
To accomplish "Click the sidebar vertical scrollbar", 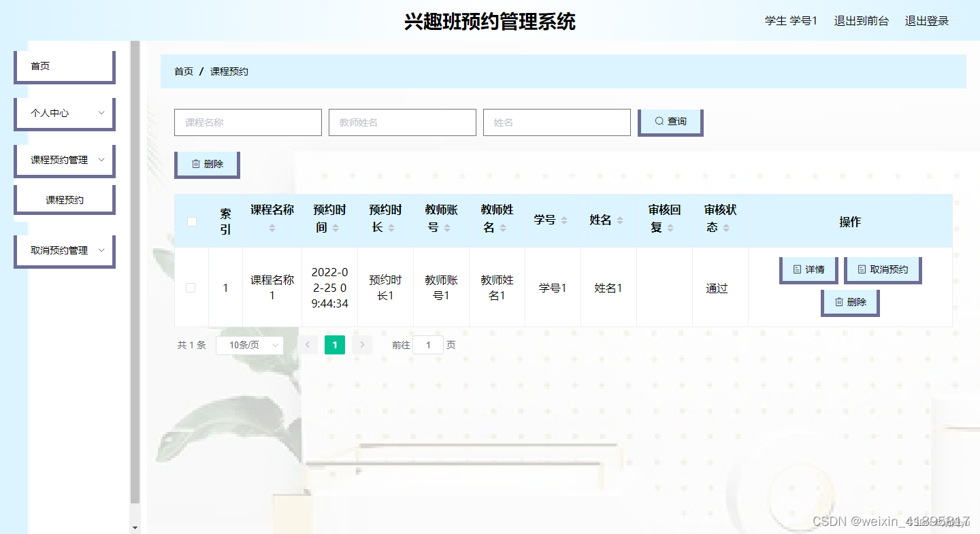I will click(135, 272).
